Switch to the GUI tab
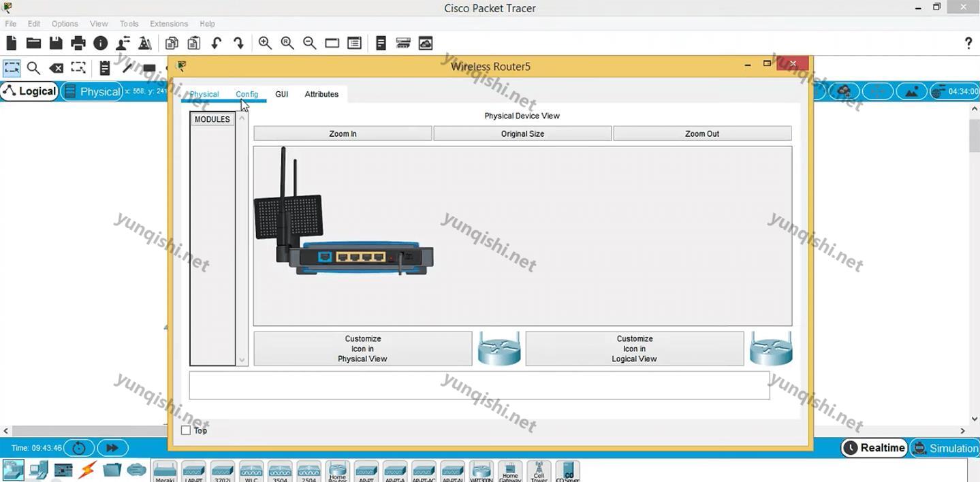Image resolution: width=980 pixels, height=482 pixels. [281, 94]
